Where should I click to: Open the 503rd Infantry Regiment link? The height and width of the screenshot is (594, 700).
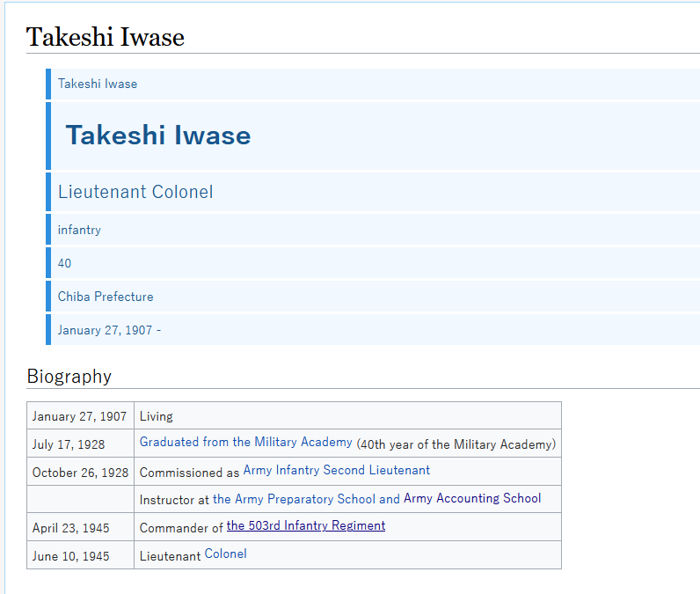tap(305, 525)
